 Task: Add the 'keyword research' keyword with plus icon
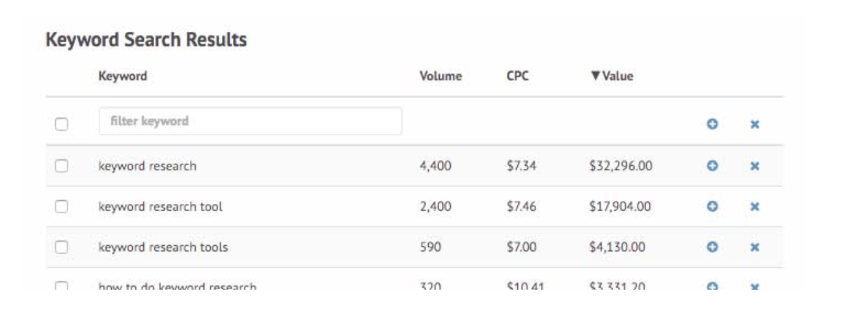pyautogui.click(x=712, y=166)
